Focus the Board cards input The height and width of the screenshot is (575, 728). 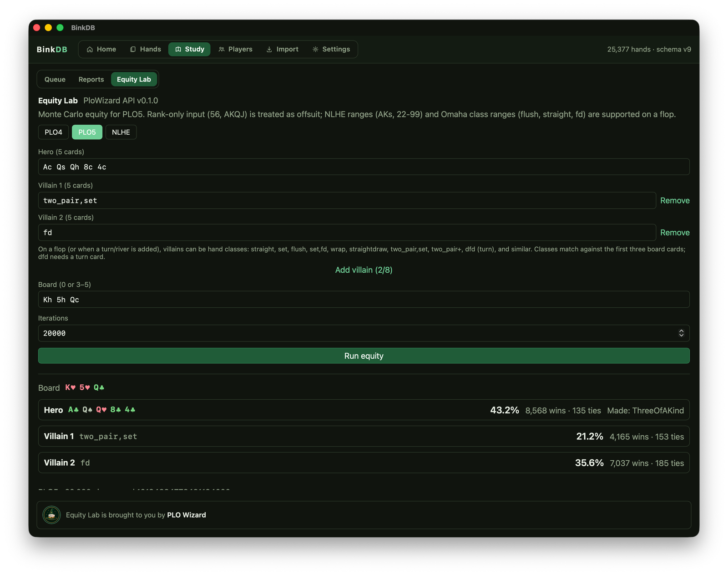click(x=364, y=300)
